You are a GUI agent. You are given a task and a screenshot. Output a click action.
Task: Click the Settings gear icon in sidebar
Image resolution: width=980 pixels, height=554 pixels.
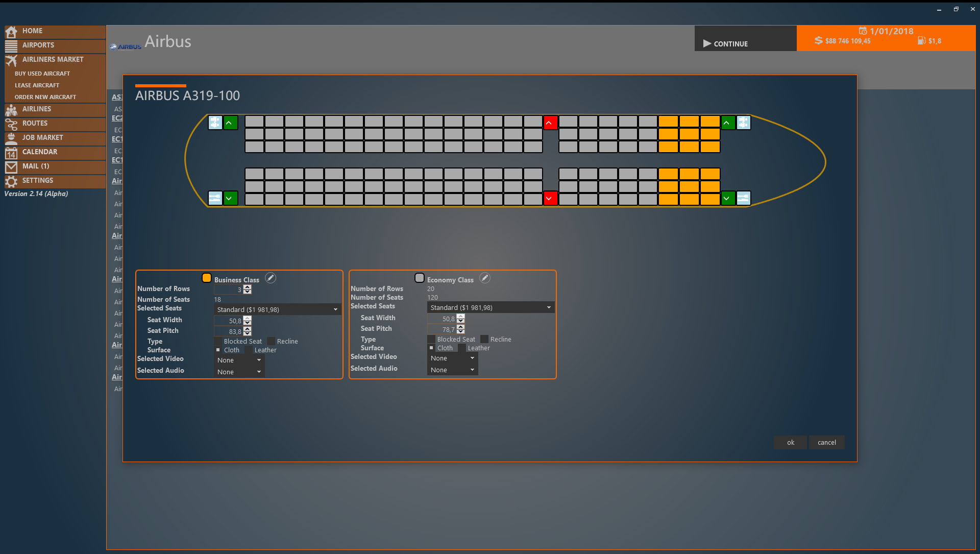click(11, 181)
